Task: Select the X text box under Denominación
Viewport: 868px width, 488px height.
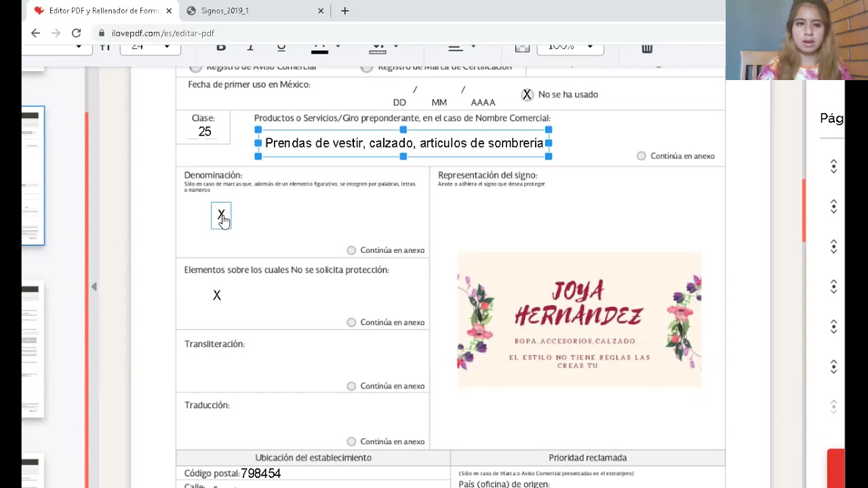Action: tap(221, 216)
